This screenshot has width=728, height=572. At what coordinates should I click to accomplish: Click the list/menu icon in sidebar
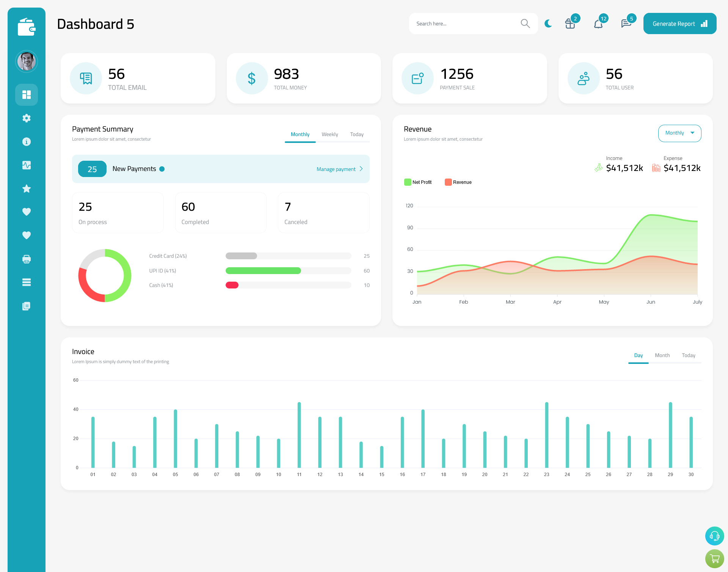(27, 282)
